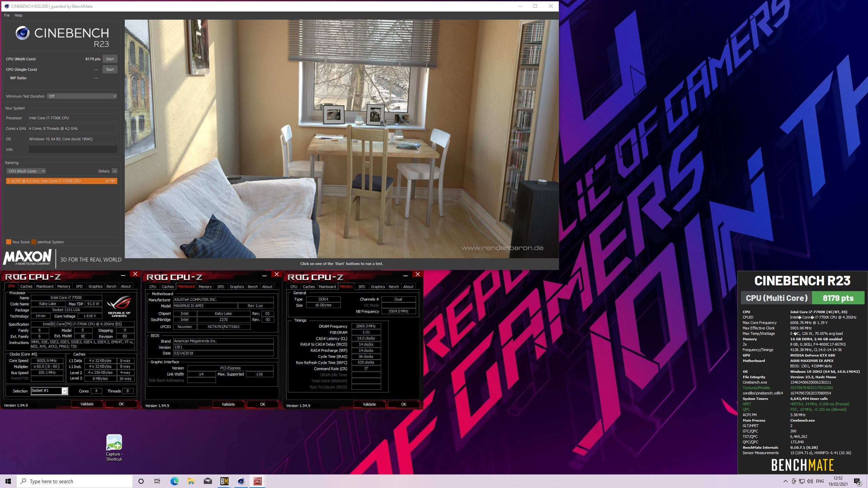Screen dimensions: 868x488
Task: Open the Minimum Test Duration dropdown
Action: click(82, 96)
